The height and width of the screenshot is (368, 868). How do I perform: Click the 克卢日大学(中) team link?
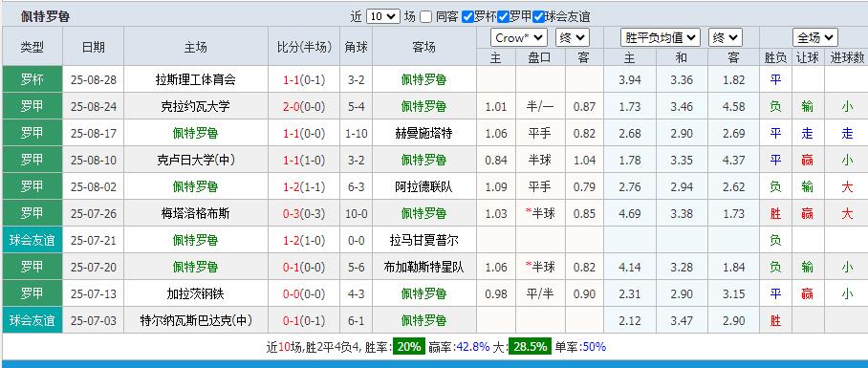click(195, 160)
